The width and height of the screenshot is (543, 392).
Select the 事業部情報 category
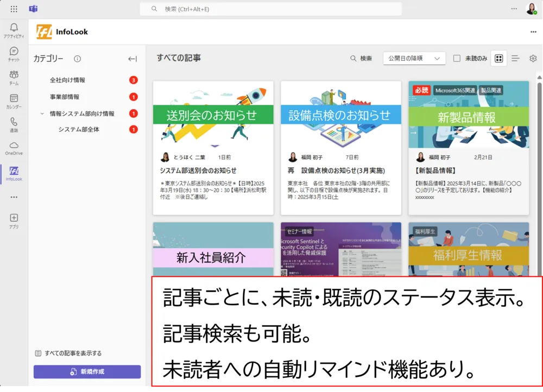(65, 97)
